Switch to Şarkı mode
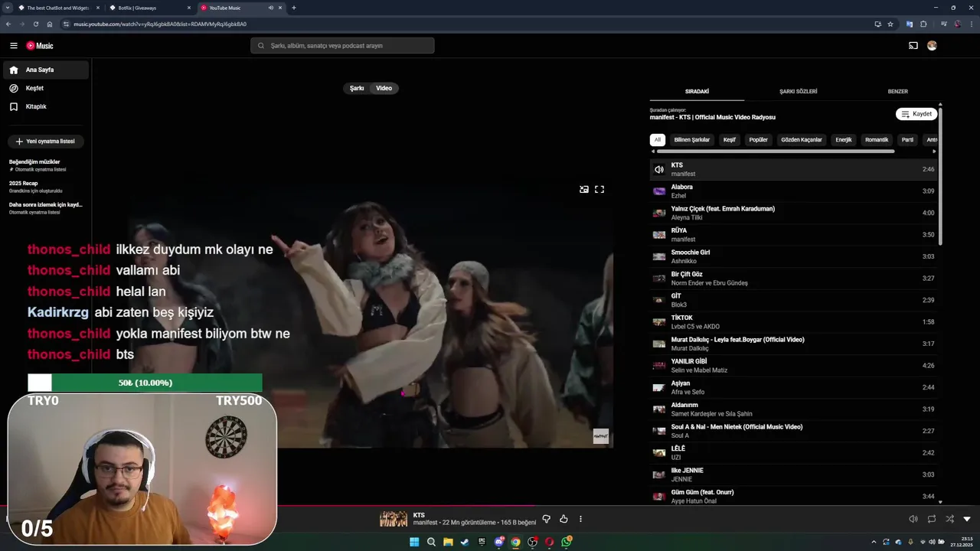This screenshot has height=551, width=980. click(x=357, y=88)
